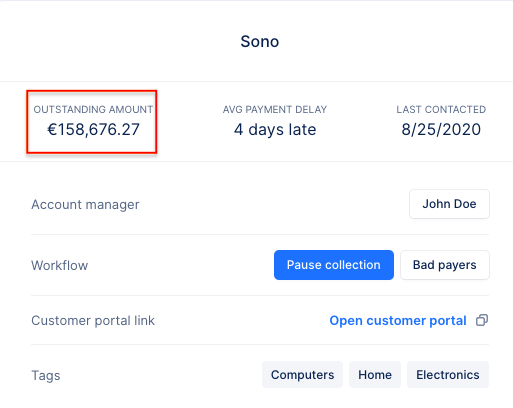Click the outstanding amount €158,676.27
This screenshot has width=513, height=408.
click(x=93, y=130)
